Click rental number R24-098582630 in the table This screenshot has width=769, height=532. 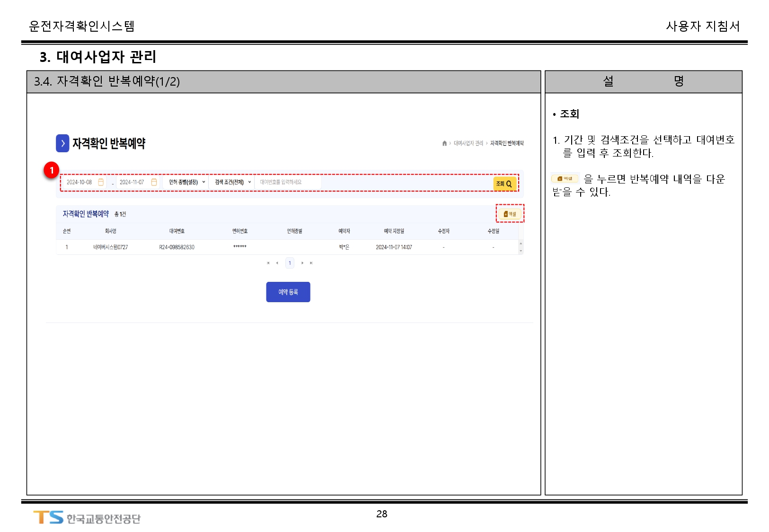[177, 247]
